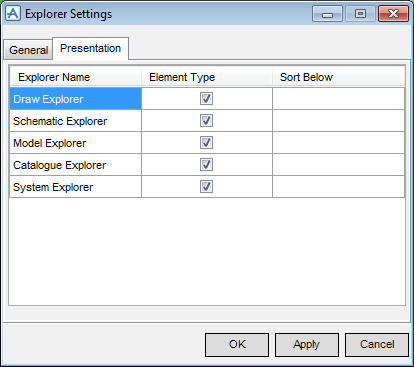
Task: Click Sort Below cell for Draw Explorer
Action: (x=339, y=99)
